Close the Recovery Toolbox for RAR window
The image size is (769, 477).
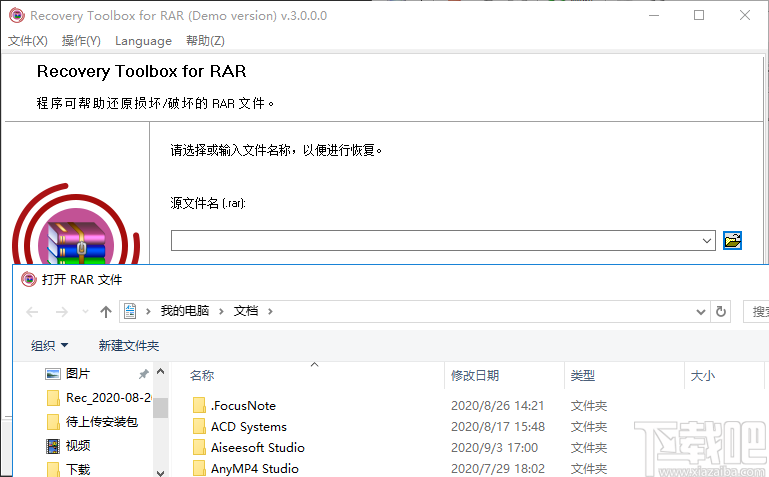pyautogui.click(x=744, y=15)
